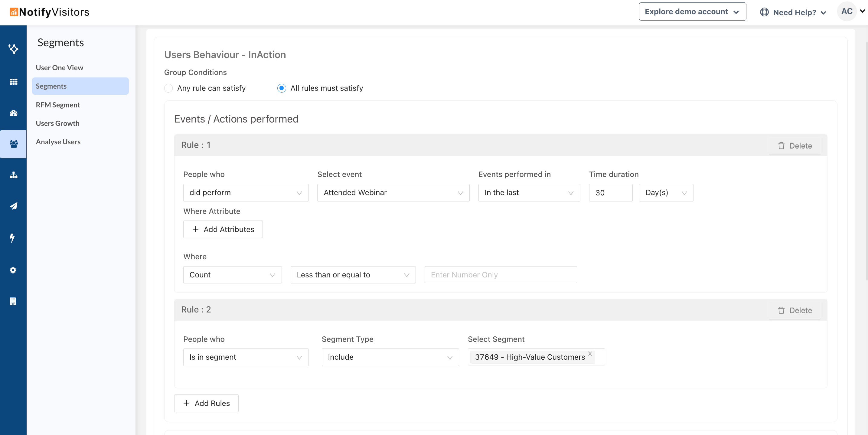
Task: Click the Add Rules button
Action: (206, 403)
